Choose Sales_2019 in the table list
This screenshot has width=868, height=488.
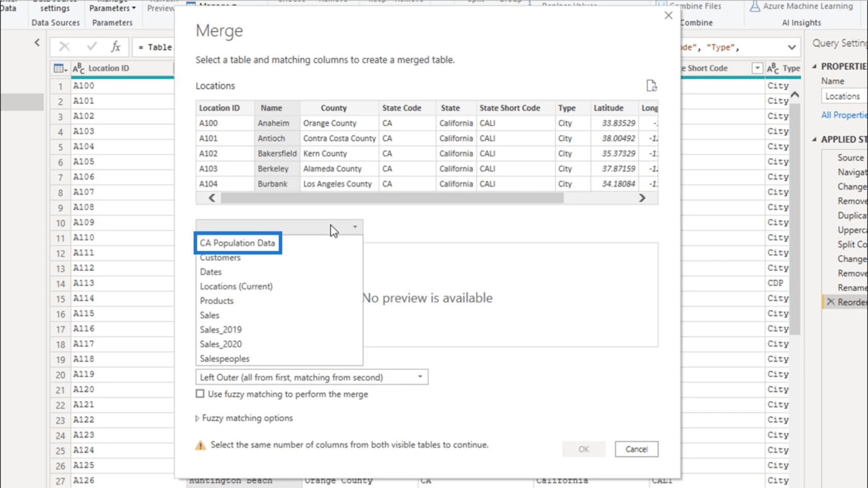tap(221, 329)
